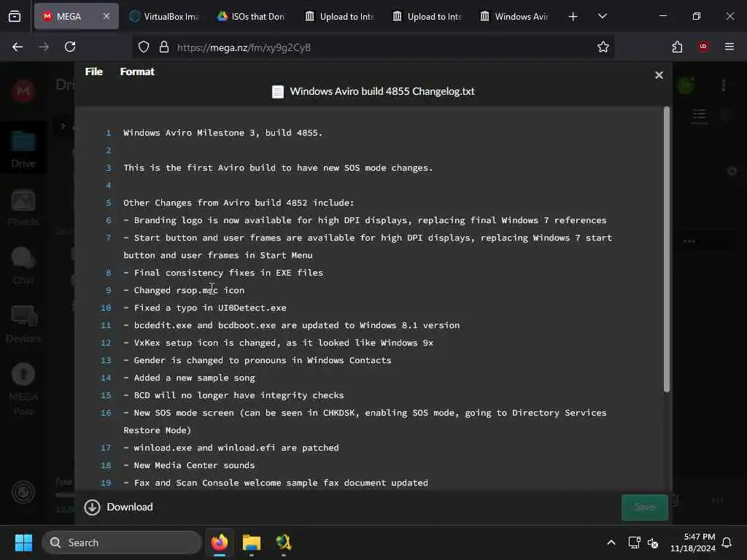Open a new browser tab
Viewport: 747px width, 560px height.
coord(573,17)
